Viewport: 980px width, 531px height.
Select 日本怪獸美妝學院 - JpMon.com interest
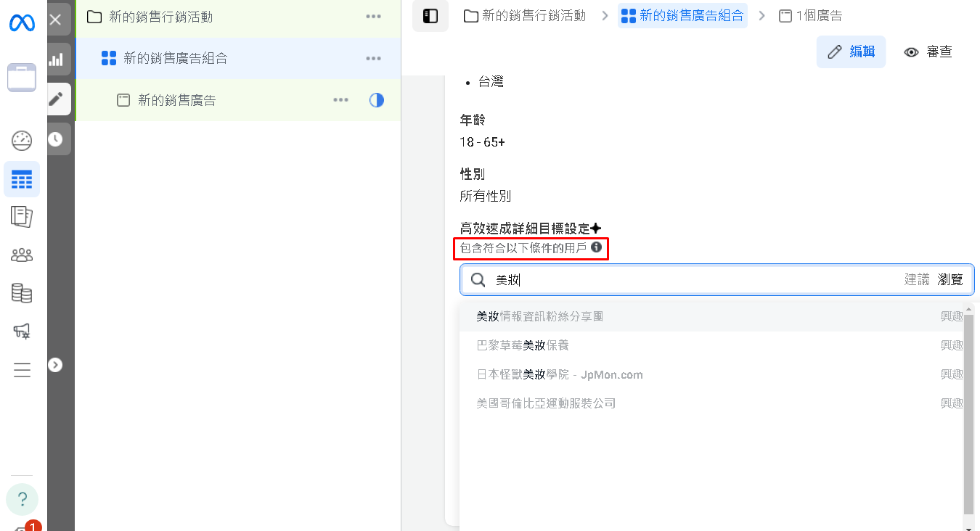pyautogui.click(x=713, y=374)
